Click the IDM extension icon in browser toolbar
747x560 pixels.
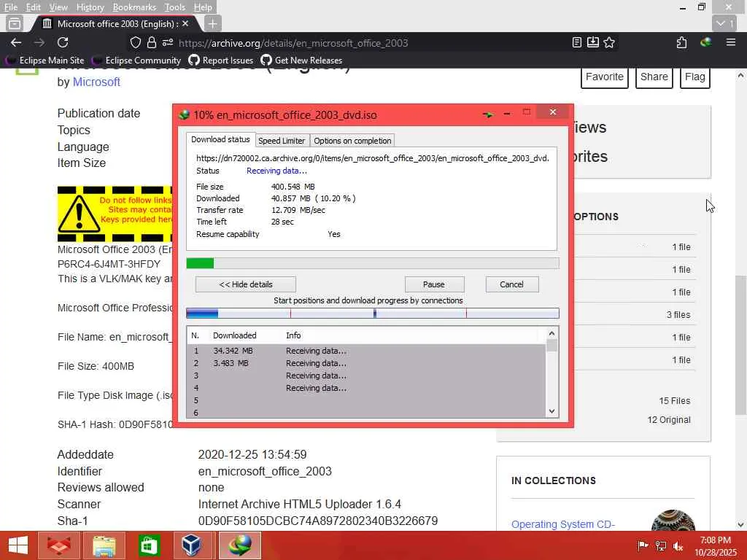point(705,43)
